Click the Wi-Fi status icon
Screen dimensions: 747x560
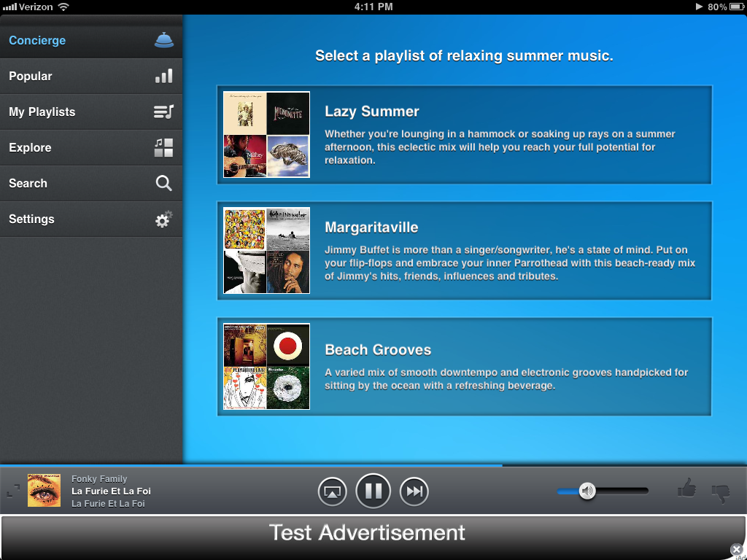click(x=63, y=7)
